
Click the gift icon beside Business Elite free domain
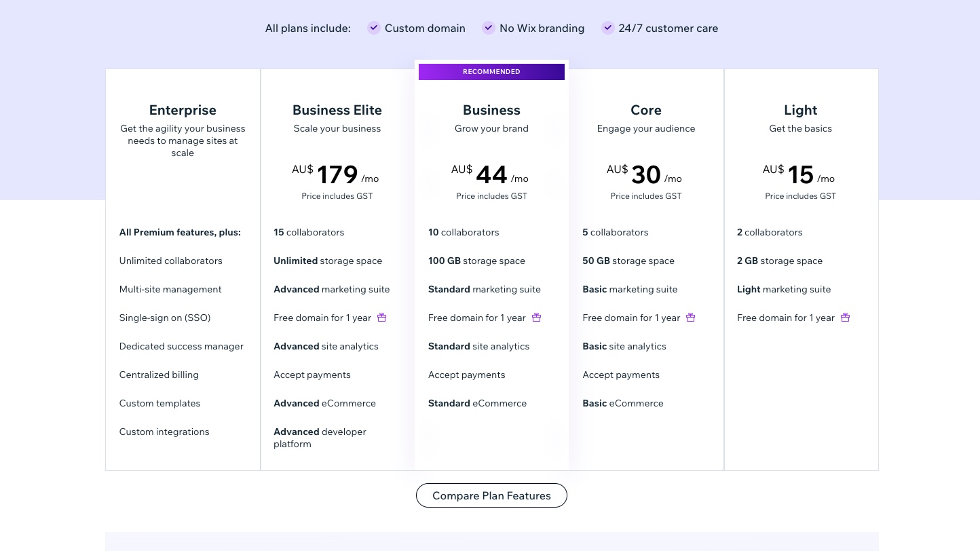click(381, 317)
